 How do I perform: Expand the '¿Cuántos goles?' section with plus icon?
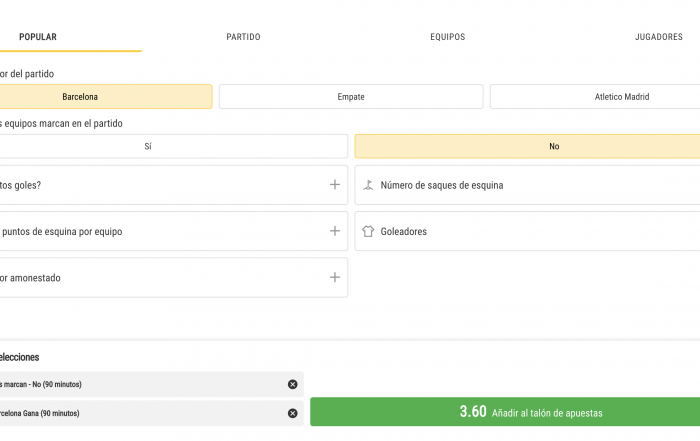[x=335, y=185]
